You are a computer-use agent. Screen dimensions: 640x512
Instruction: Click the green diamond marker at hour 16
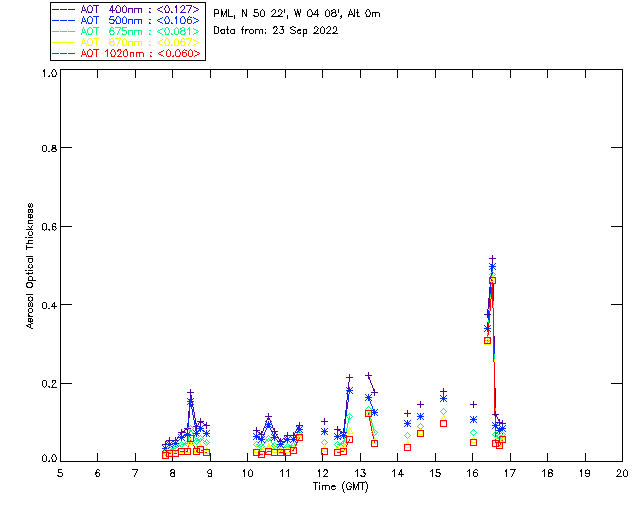(473, 432)
